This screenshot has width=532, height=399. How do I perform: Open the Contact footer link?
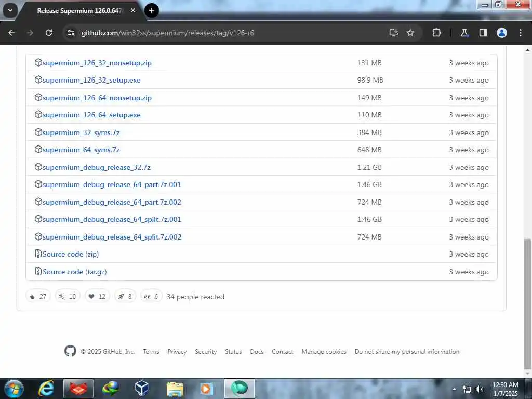click(x=282, y=352)
